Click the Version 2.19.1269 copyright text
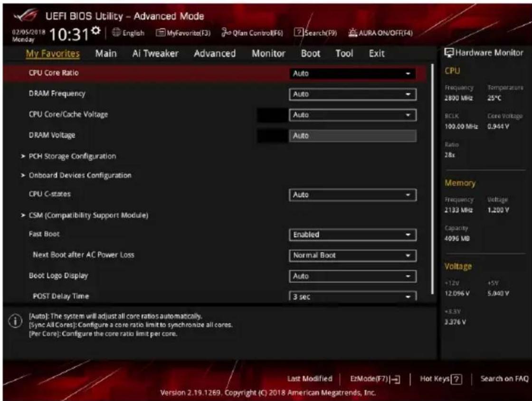Viewport: 532px width, 401px height. (x=268, y=393)
